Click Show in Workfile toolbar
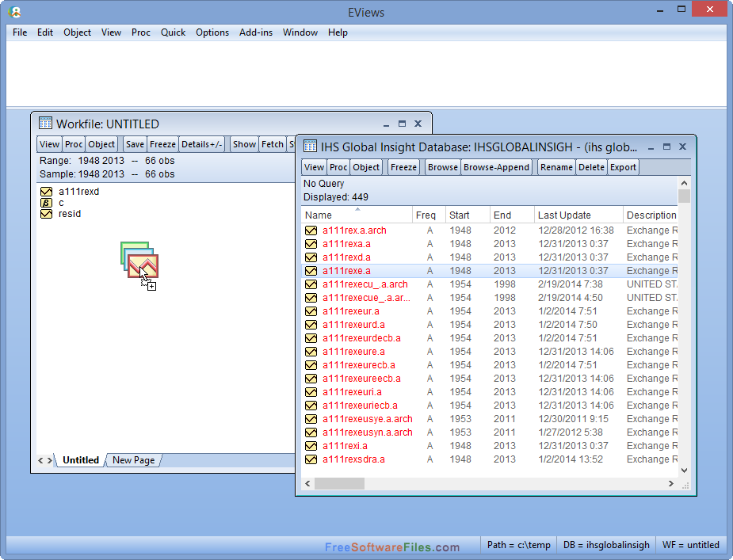This screenshot has width=733, height=560. pyautogui.click(x=244, y=144)
